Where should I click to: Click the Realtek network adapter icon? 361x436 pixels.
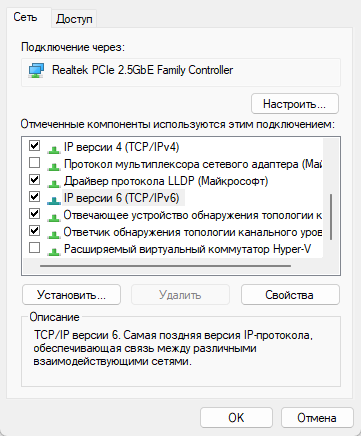(x=36, y=71)
